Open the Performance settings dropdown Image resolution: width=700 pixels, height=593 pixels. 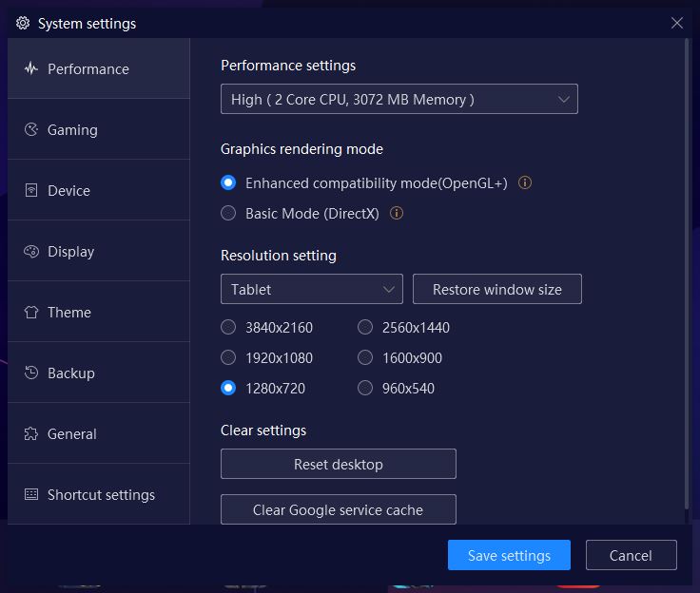click(x=399, y=99)
